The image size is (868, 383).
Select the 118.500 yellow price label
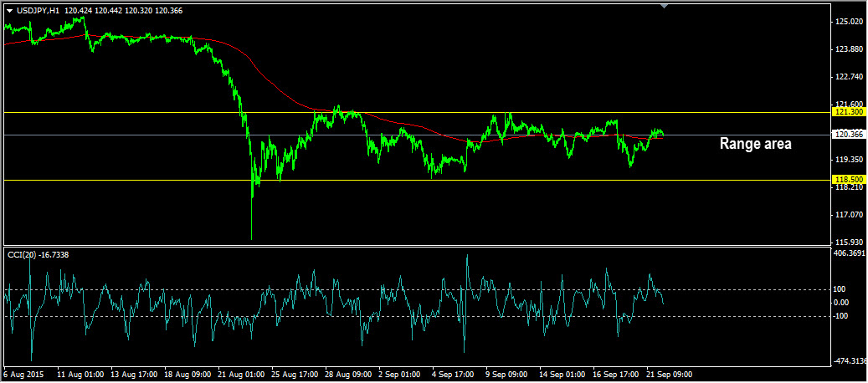[x=848, y=180]
